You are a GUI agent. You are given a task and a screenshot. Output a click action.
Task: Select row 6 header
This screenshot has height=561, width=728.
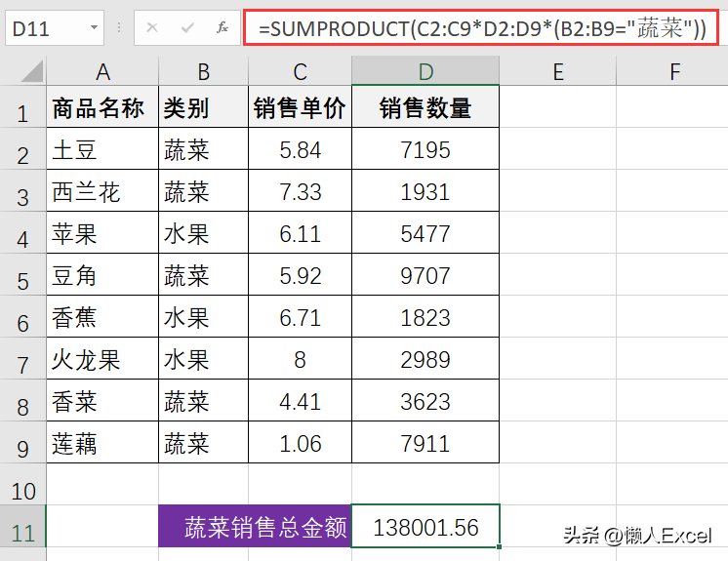(x=22, y=317)
